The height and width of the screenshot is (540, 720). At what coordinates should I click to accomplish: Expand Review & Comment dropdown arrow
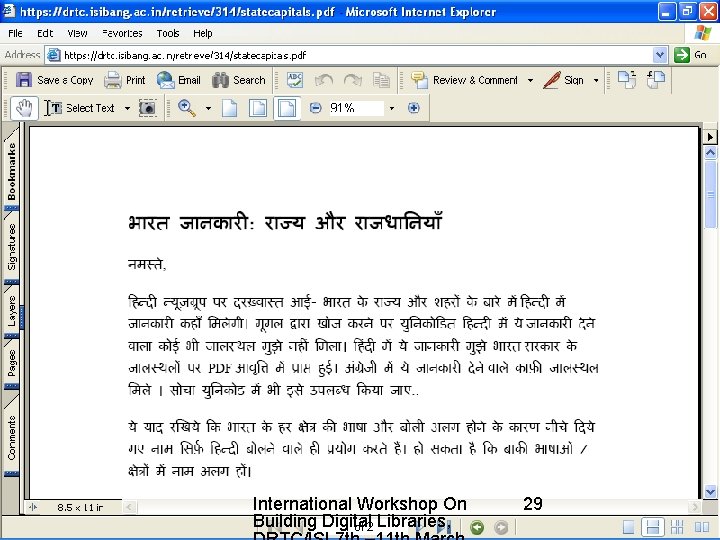tap(530, 80)
